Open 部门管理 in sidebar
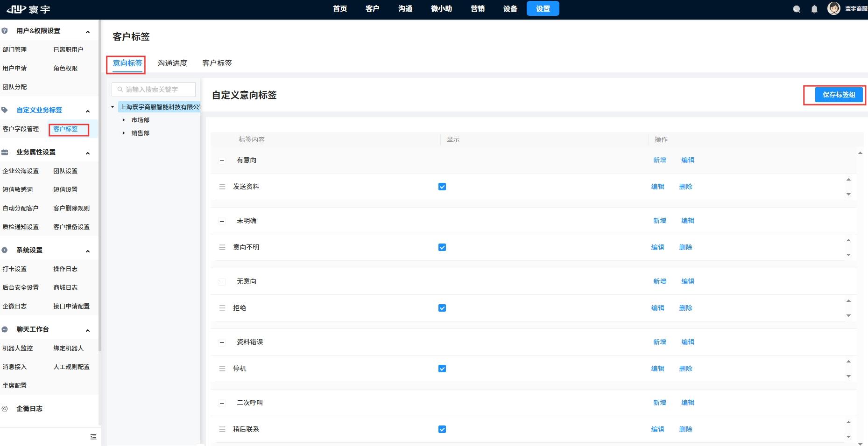The image size is (868, 446). pos(14,49)
